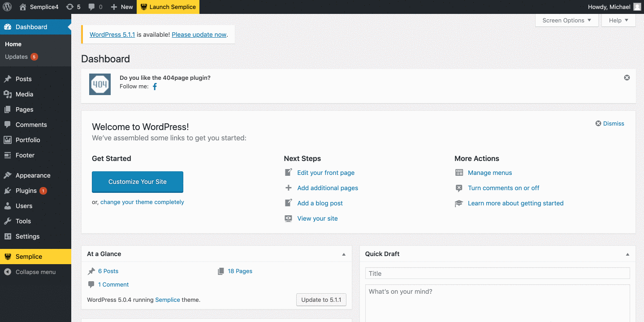
Task: Click the Quick Draft Title field
Action: (x=497, y=273)
